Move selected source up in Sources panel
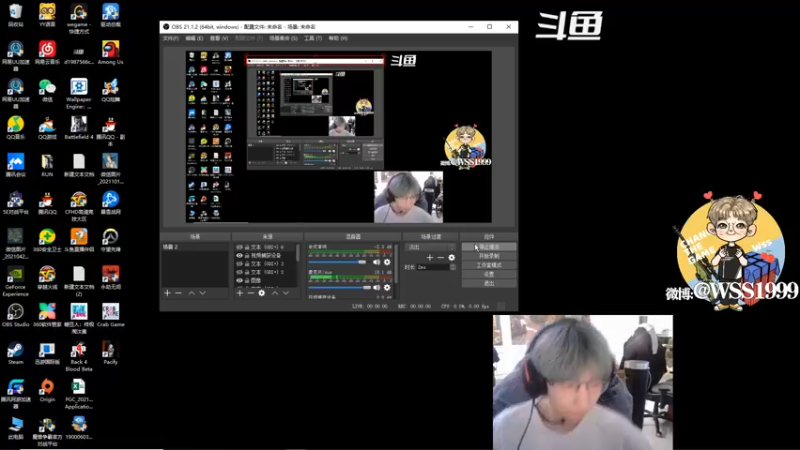 (x=274, y=293)
